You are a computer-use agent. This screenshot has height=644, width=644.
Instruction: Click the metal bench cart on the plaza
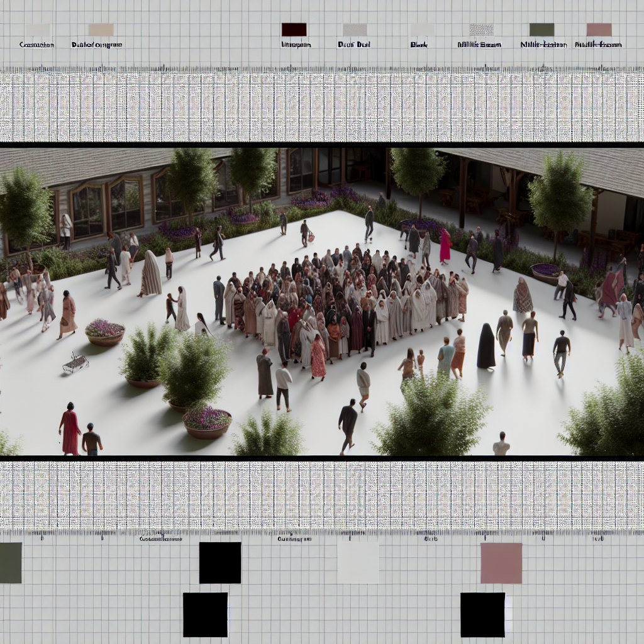75,363
